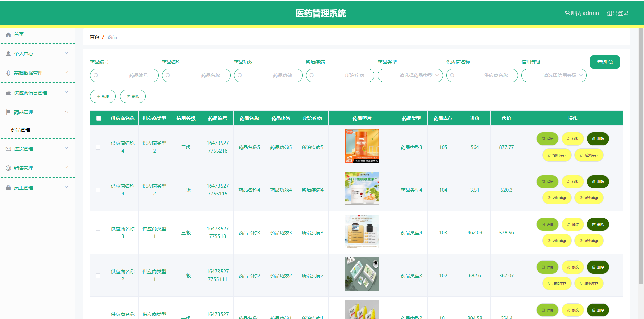
Task: Open the 请选择信用等级 dropdown
Action: tap(554, 75)
